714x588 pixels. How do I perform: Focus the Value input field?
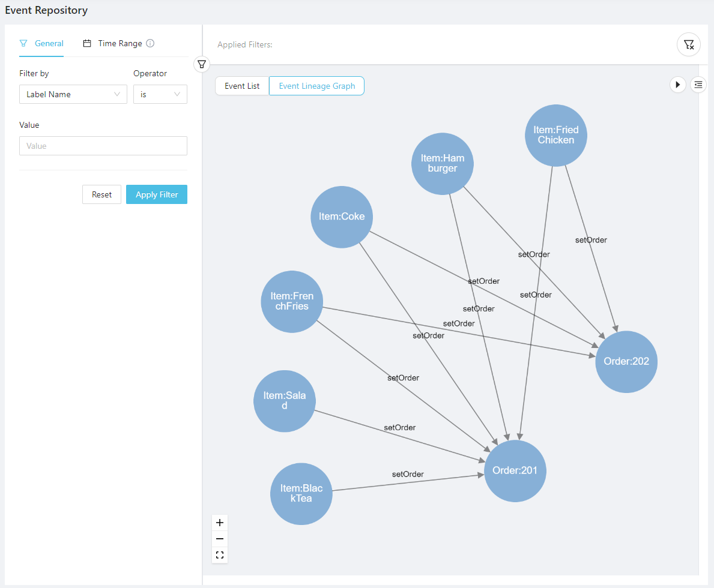pyautogui.click(x=103, y=146)
